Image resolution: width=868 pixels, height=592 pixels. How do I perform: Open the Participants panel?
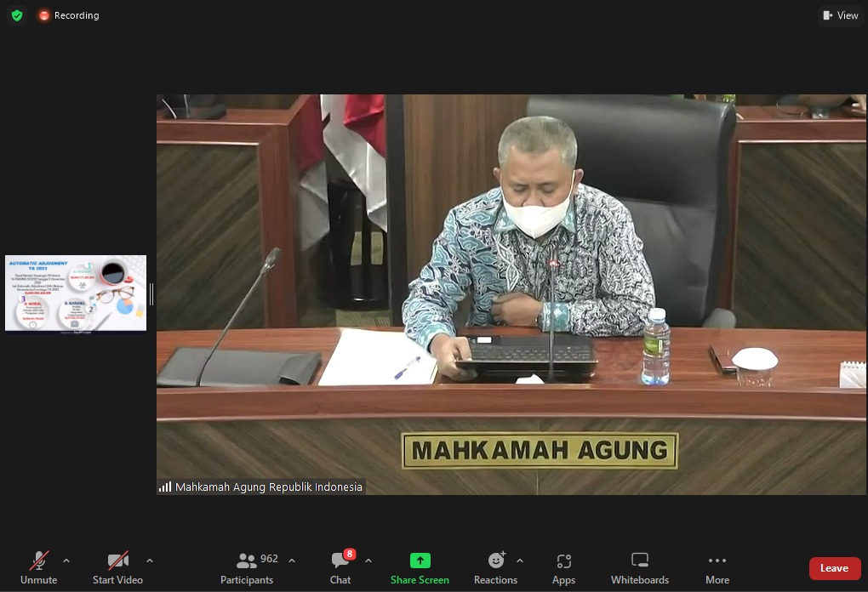[247, 567]
